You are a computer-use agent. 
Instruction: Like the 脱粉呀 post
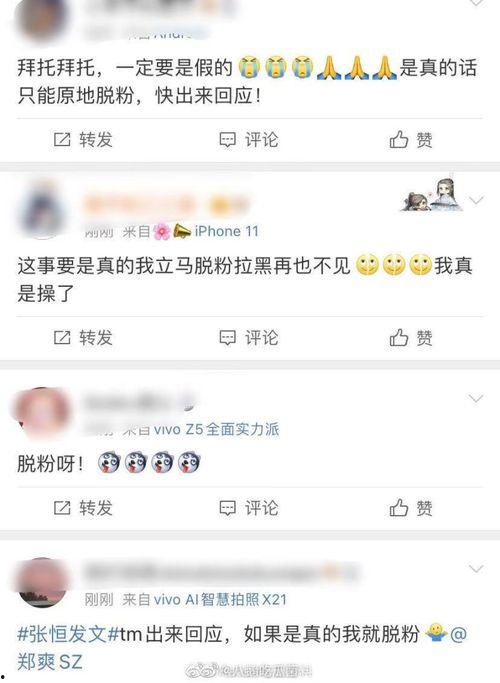pyautogui.click(x=411, y=508)
